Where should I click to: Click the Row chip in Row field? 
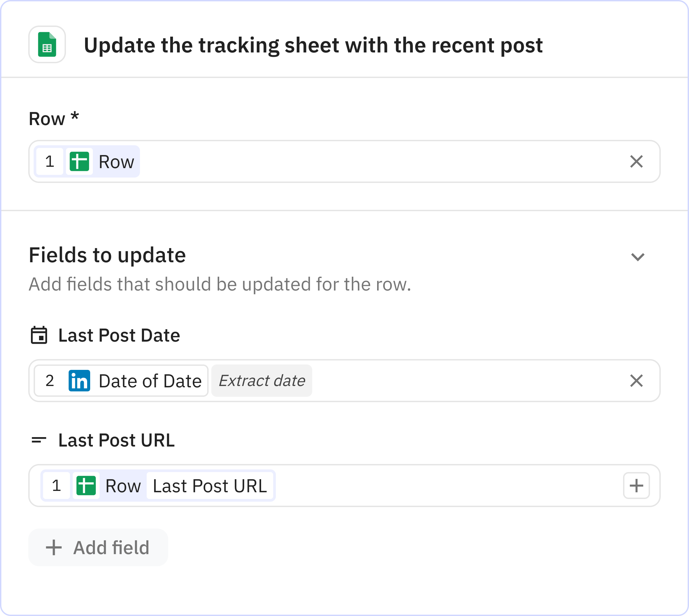coord(116,161)
